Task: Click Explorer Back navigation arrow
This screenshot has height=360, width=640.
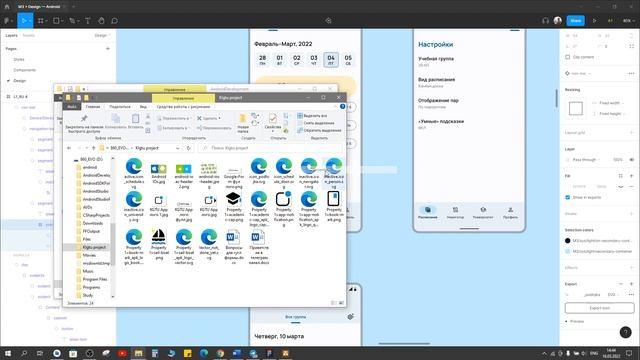Action: click(x=69, y=148)
